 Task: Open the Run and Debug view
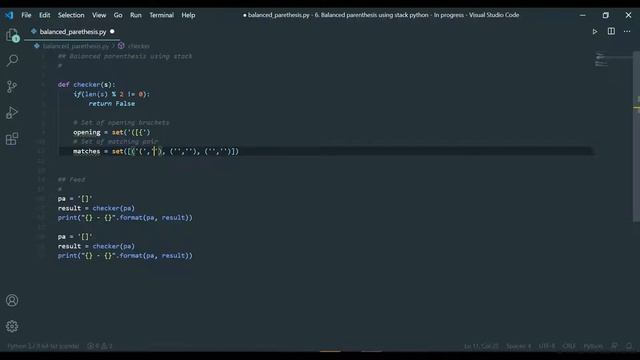click(x=12, y=113)
